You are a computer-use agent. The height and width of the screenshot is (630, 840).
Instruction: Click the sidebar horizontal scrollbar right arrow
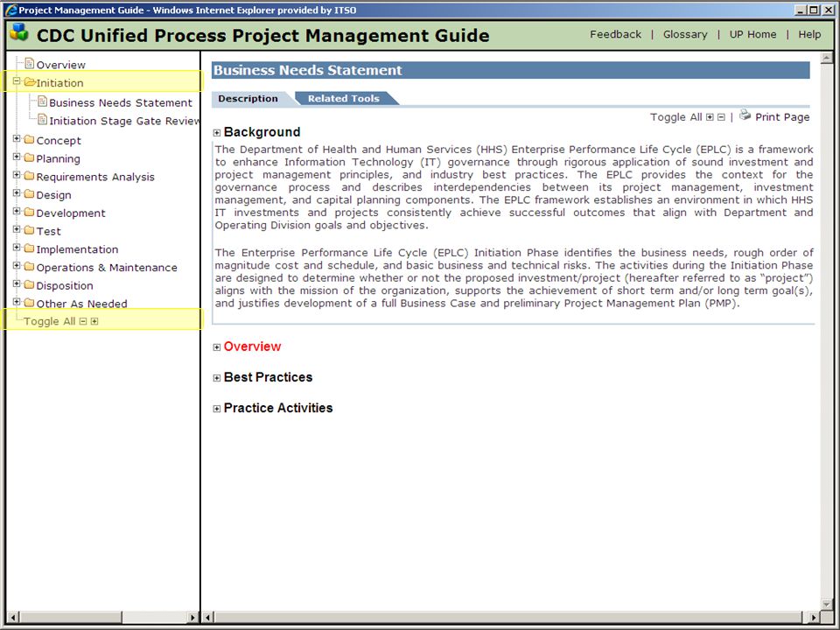pos(192,617)
